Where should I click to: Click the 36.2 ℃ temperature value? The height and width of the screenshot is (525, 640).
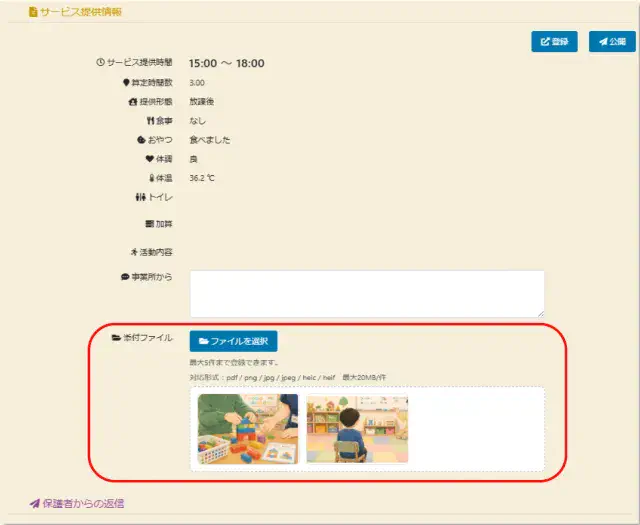(202, 178)
